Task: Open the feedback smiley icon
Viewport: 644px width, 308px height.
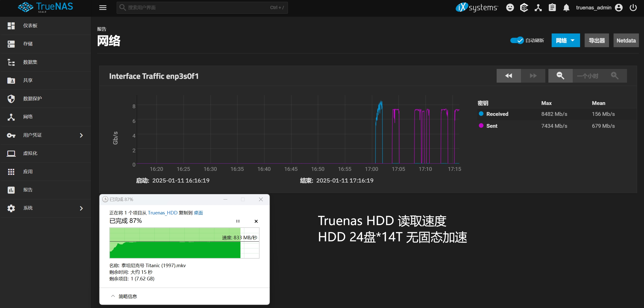Action: [510, 8]
